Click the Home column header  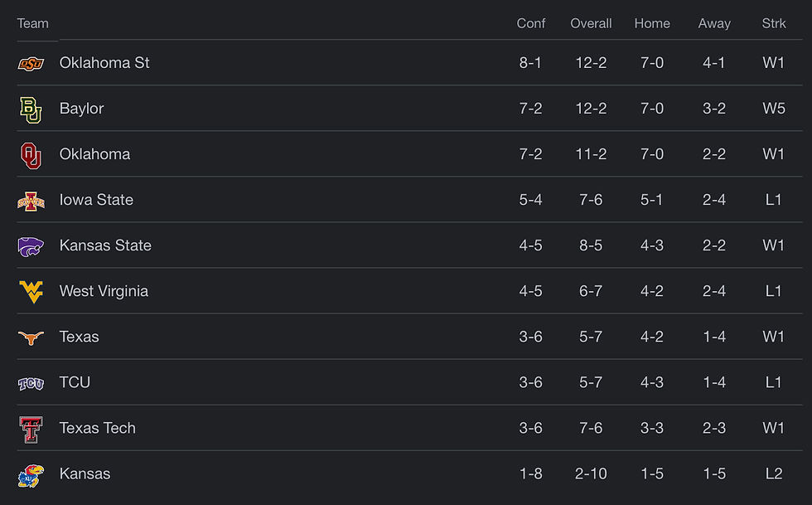coord(652,23)
